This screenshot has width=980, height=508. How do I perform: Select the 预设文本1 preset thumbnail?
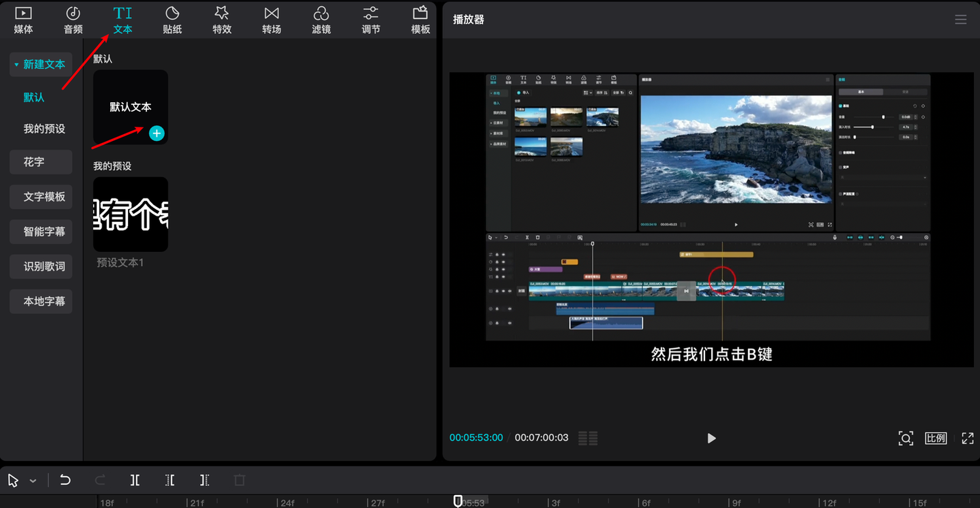pos(131,215)
